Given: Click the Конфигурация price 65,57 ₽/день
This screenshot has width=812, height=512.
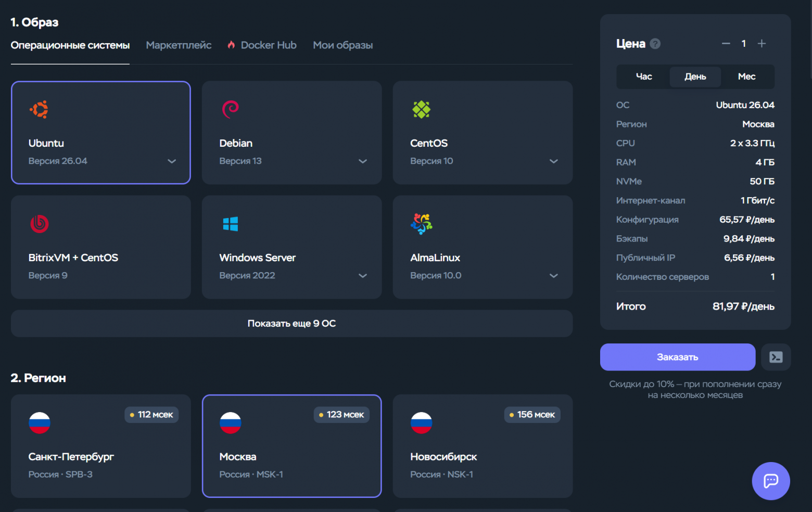Looking at the screenshot, I should pyautogui.click(x=747, y=220).
